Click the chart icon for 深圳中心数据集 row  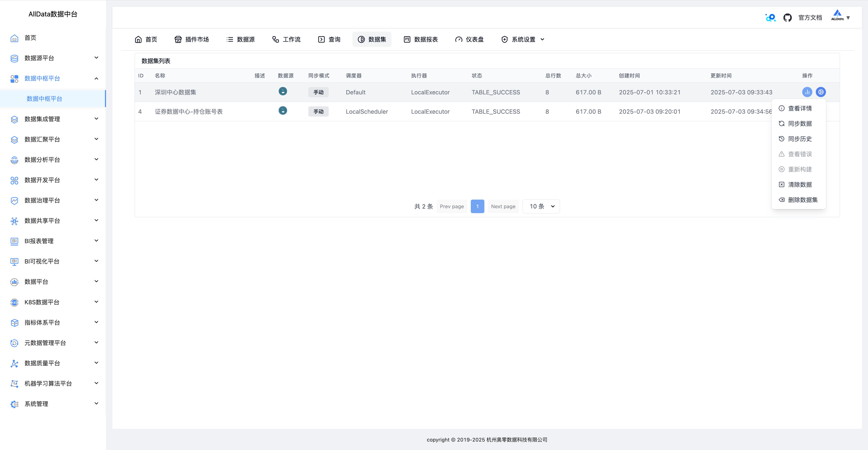pos(807,92)
